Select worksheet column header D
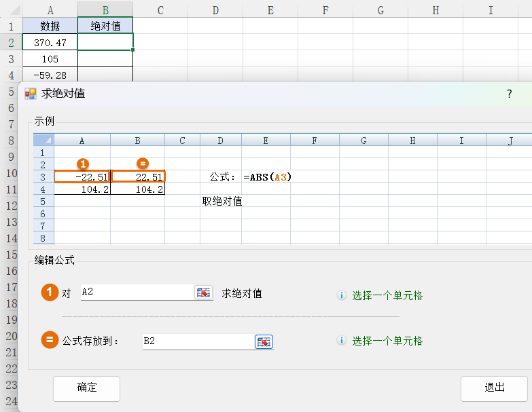The width and height of the screenshot is (532, 412). (x=215, y=10)
